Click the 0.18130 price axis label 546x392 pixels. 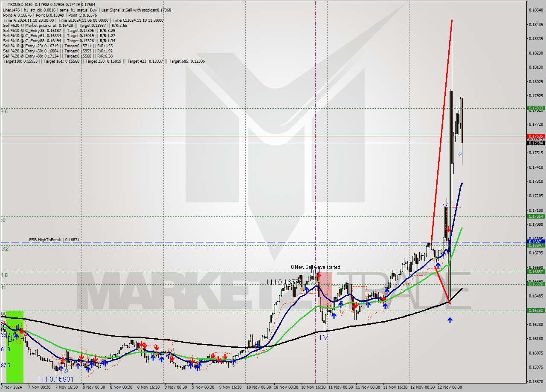(536, 67)
